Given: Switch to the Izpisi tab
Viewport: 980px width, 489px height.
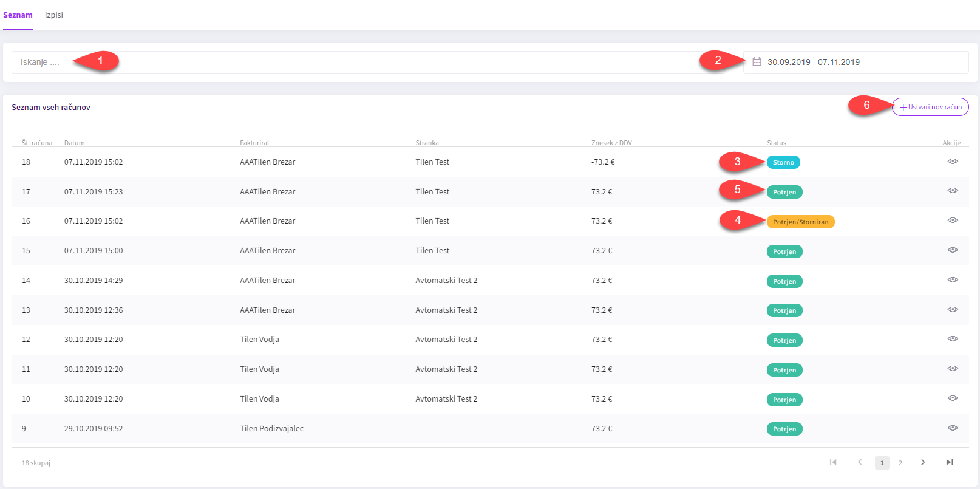Looking at the screenshot, I should click(54, 15).
